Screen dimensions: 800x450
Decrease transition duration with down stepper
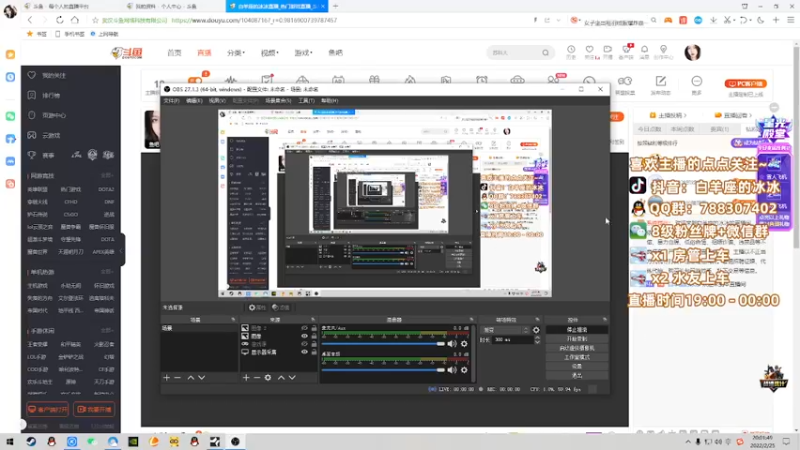pos(537,342)
